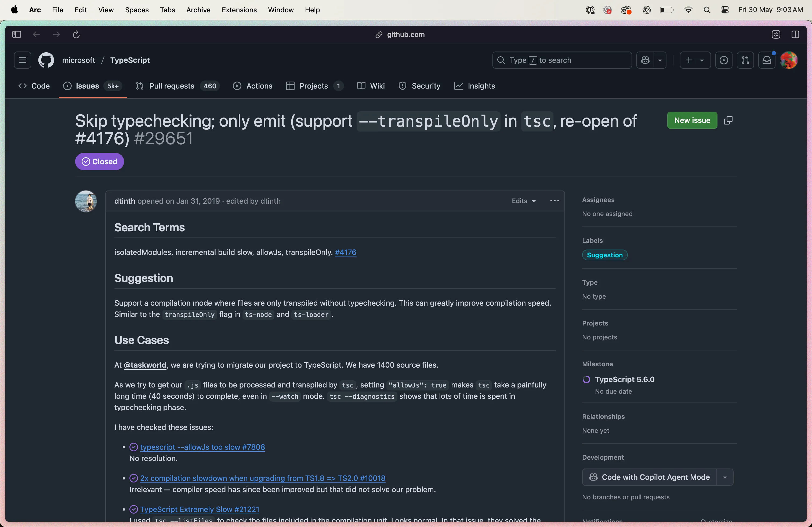Open the Create new plus menu
The image size is (812, 527).
[x=695, y=60]
